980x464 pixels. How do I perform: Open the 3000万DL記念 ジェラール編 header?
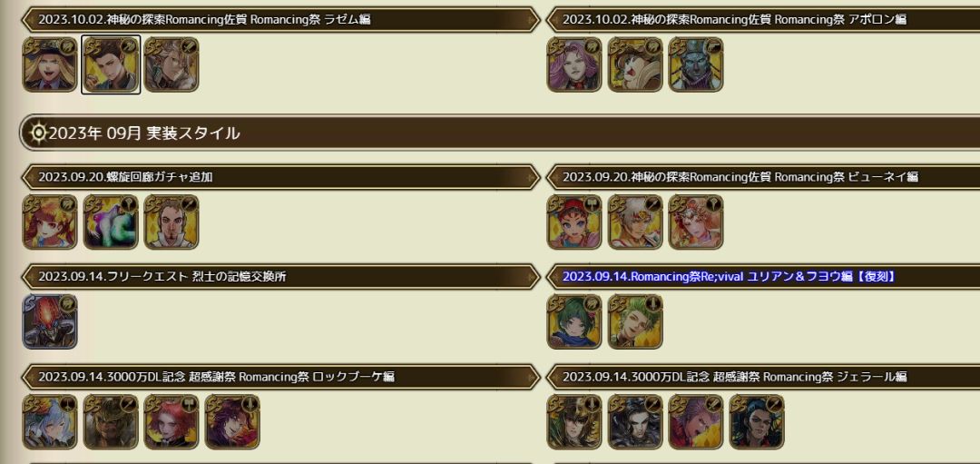[763, 377]
